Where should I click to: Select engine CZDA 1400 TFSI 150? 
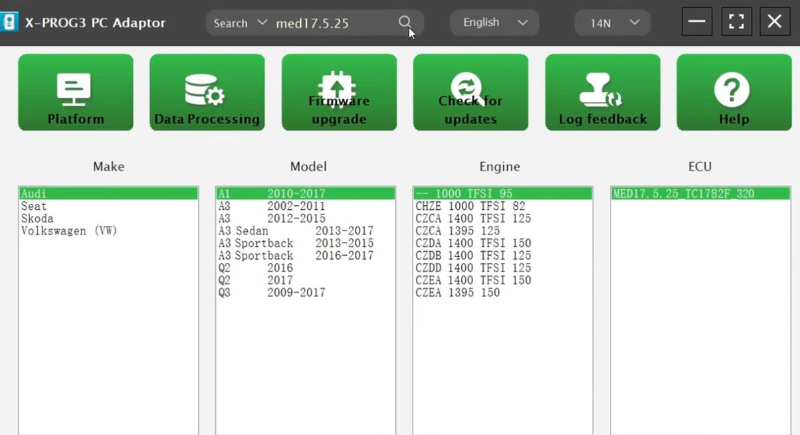pyautogui.click(x=503, y=243)
